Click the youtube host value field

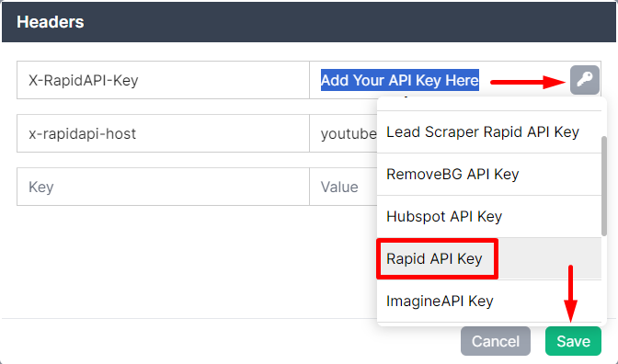coord(343,133)
